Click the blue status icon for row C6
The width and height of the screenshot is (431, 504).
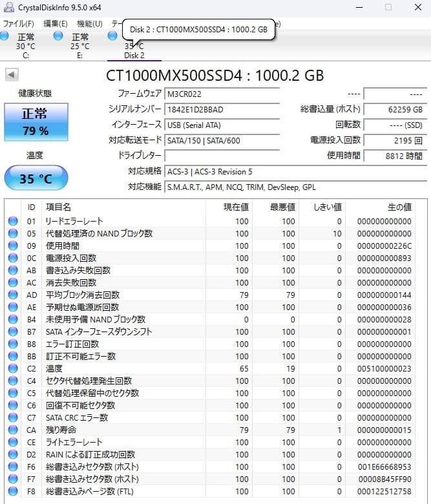(13, 405)
